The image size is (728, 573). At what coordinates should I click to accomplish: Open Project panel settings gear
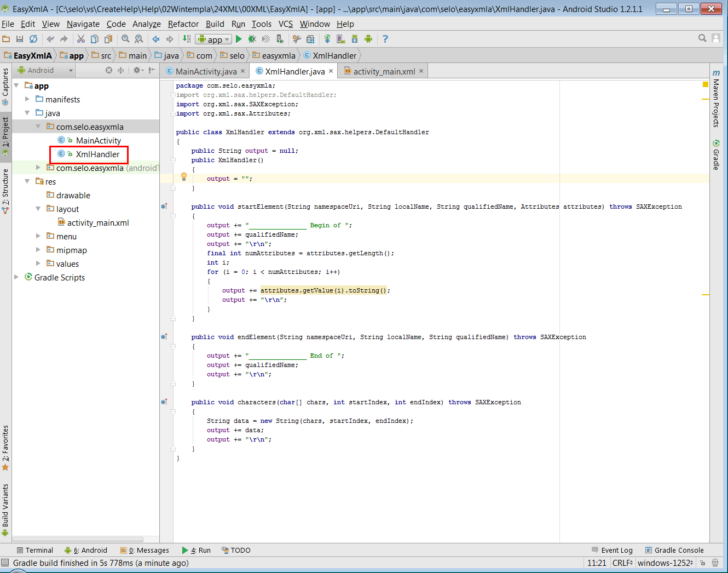[138, 70]
